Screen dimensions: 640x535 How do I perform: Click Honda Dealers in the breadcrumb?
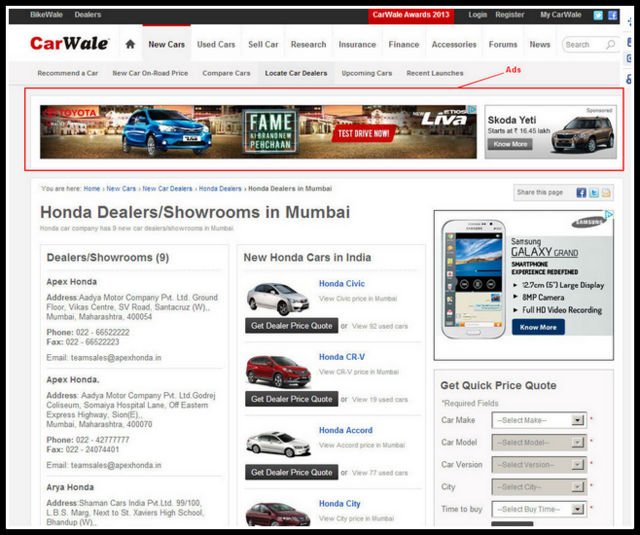tap(220, 189)
